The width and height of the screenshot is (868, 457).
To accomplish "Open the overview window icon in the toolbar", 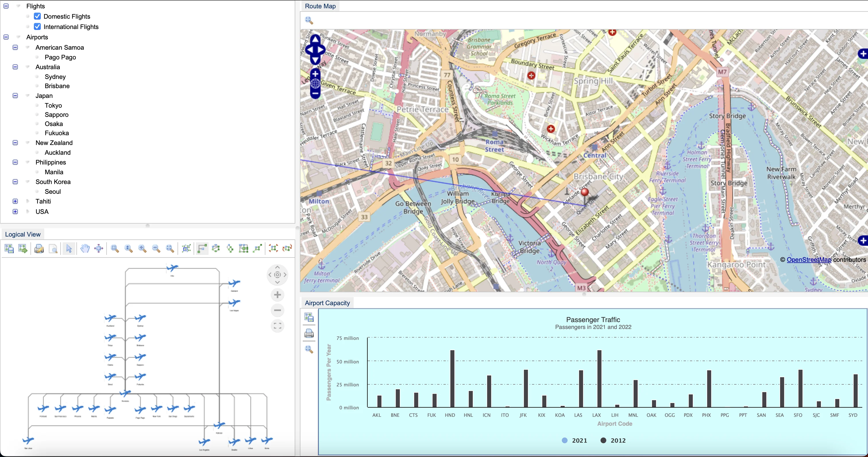I will coord(186,249).
